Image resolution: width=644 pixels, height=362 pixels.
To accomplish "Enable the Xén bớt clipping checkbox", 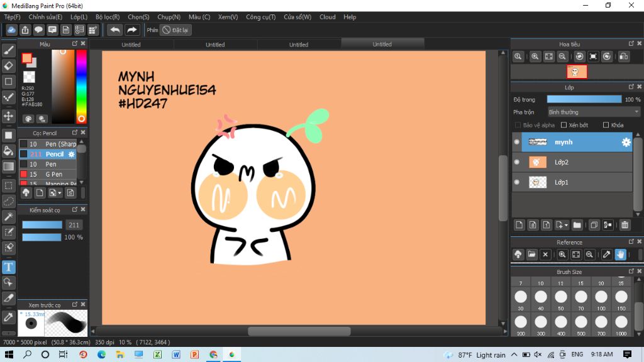I will point(563,125).
